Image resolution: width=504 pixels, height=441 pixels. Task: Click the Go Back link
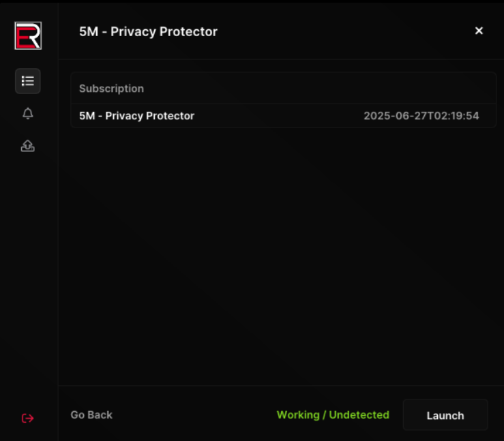[x=91, y=414]
